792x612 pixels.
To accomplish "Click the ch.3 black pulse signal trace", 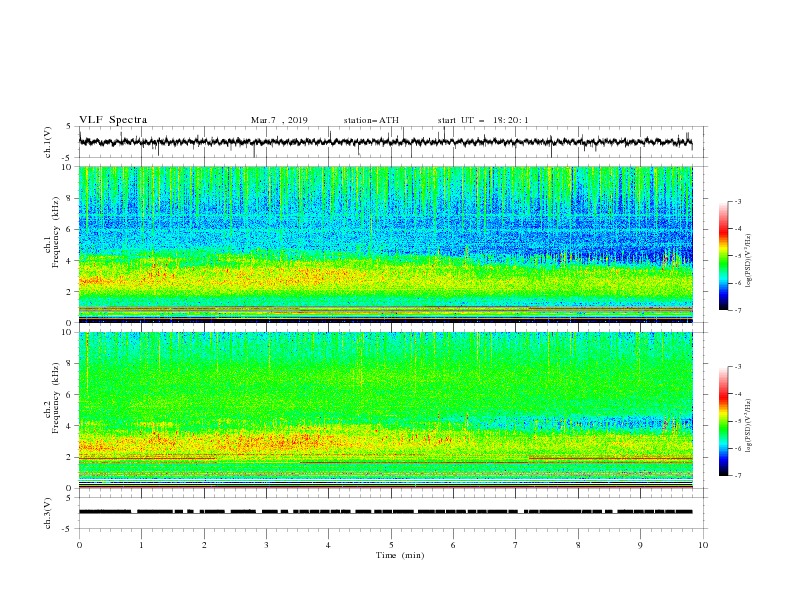I will click(385, 512).
